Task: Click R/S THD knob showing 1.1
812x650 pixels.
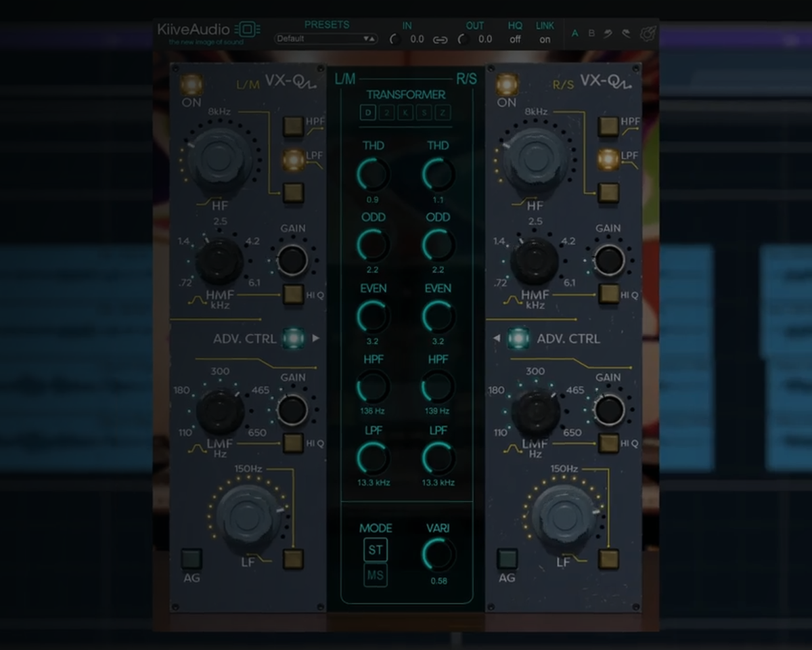Action: 438,175
